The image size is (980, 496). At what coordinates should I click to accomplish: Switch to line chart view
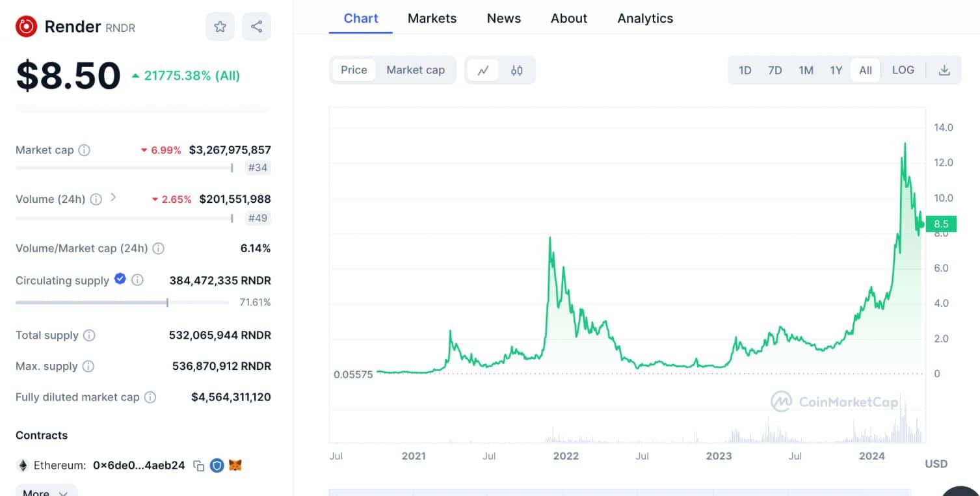click(x=483, y=70)
